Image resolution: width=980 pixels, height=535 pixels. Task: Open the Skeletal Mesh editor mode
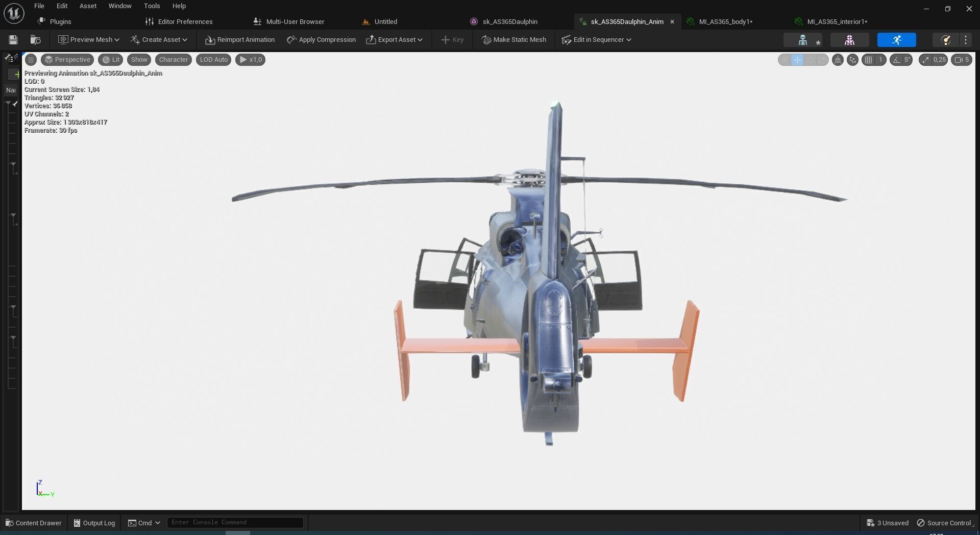849,40
